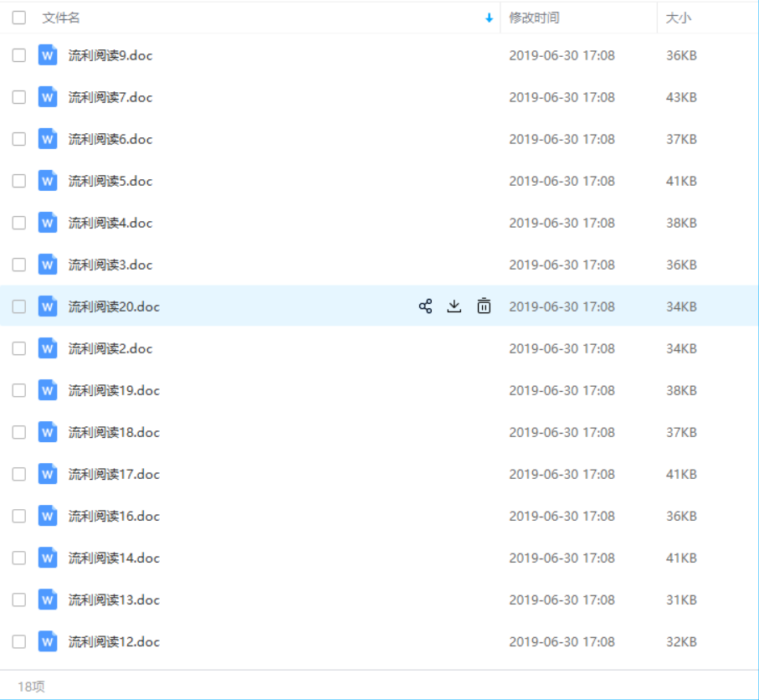Check the box for 流利阅读19.doc
Screen dimensions: 759x700
point(19,390)
